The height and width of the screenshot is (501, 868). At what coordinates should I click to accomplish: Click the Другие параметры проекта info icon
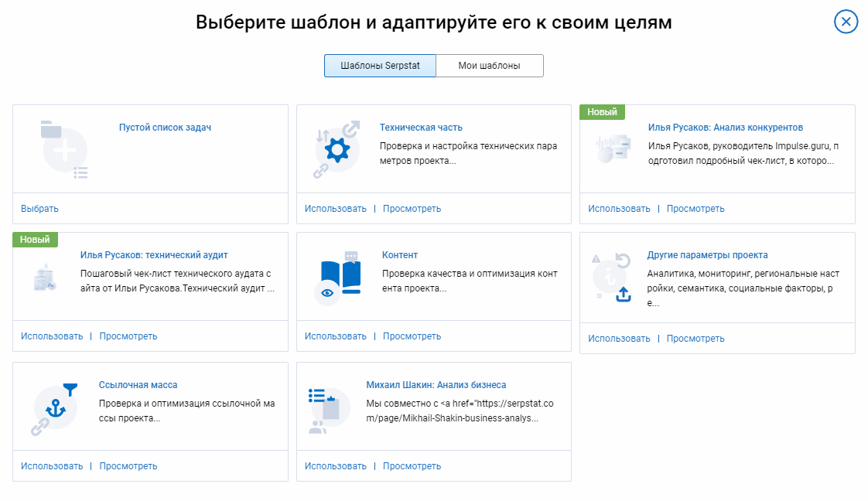(x=612, y=277)
